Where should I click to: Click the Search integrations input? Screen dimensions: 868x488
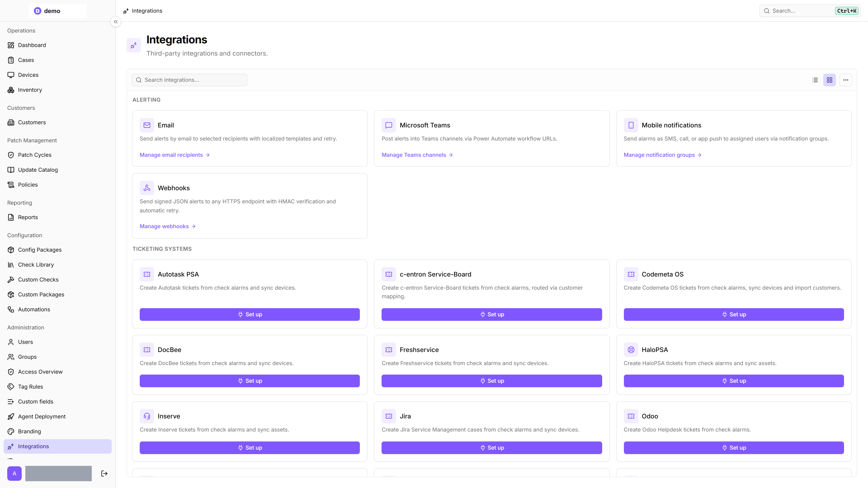(x=189, y=80)
